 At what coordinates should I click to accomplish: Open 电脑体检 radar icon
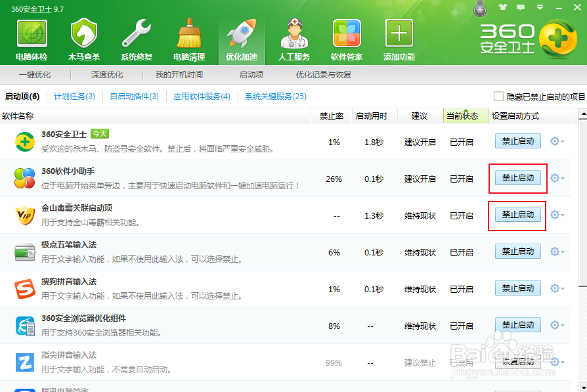click(32, 33)
